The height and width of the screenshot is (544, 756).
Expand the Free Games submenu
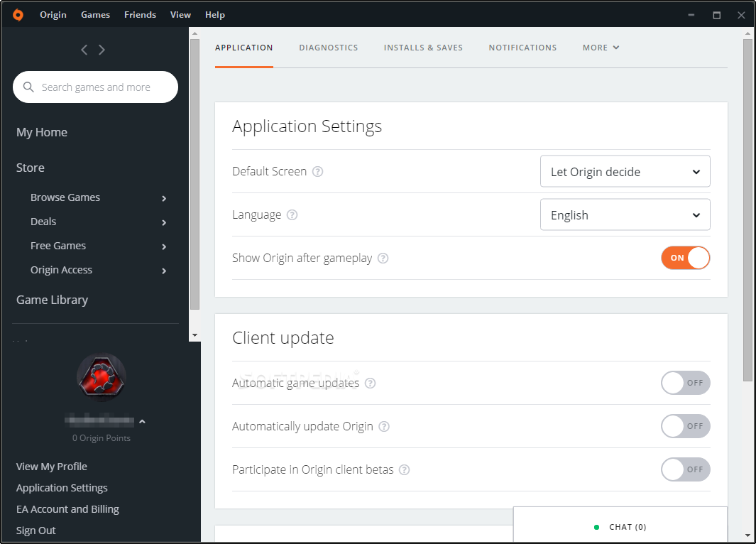[x=164, y=246]
